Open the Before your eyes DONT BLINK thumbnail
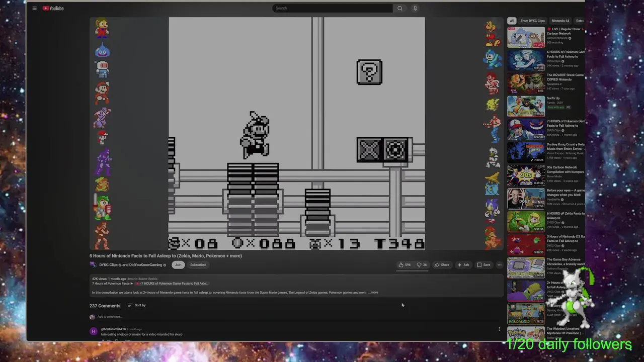 coord(526,199)
